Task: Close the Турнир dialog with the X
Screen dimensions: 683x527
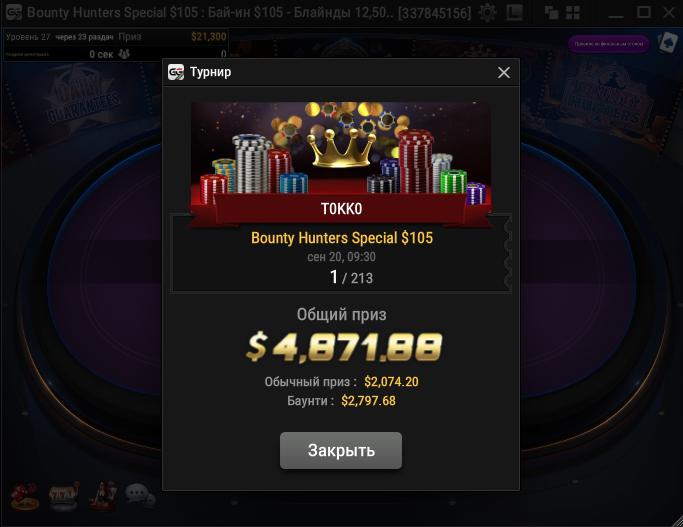Action: (x=504, y=72)
